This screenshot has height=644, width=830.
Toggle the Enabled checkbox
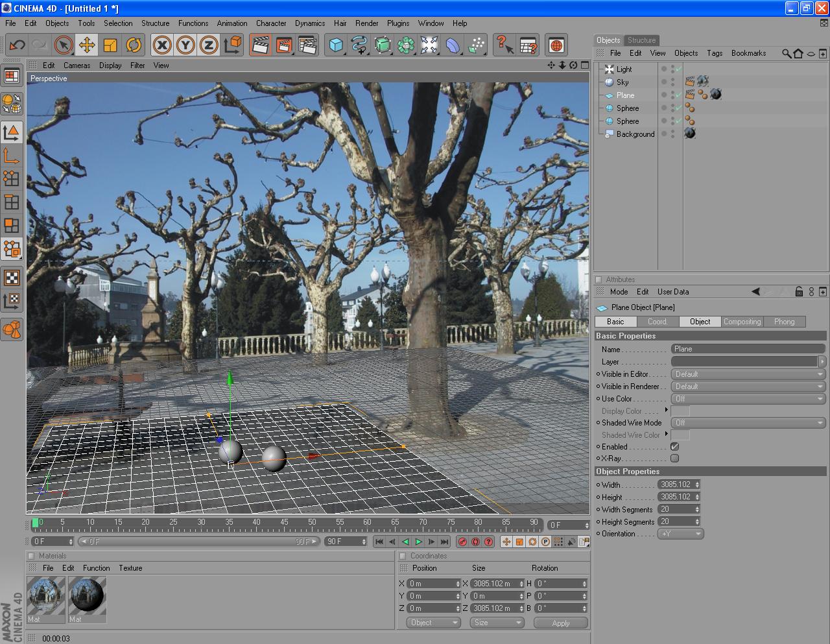[674, 446]
